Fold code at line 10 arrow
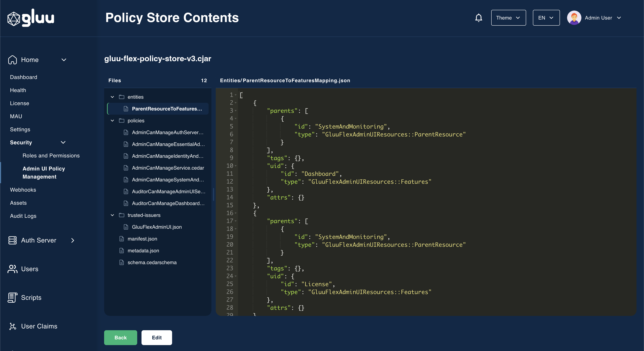Viewport: 644px width, 351px height. [235, 166]
